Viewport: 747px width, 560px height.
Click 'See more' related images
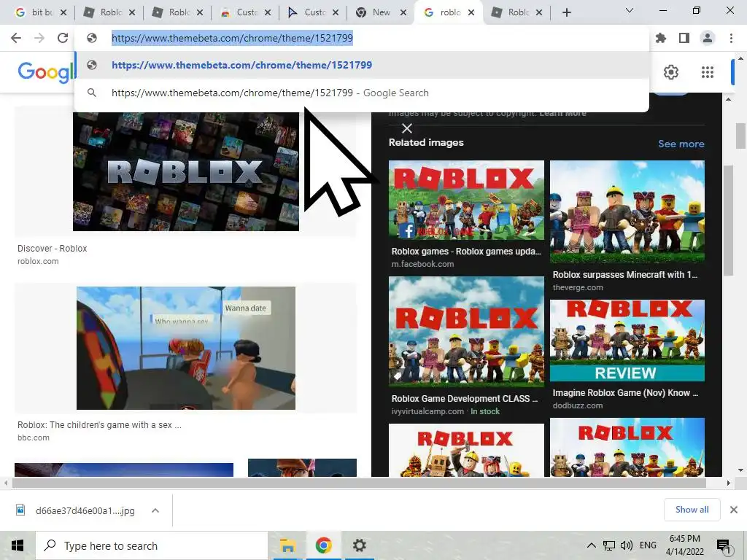pos(681,144)
